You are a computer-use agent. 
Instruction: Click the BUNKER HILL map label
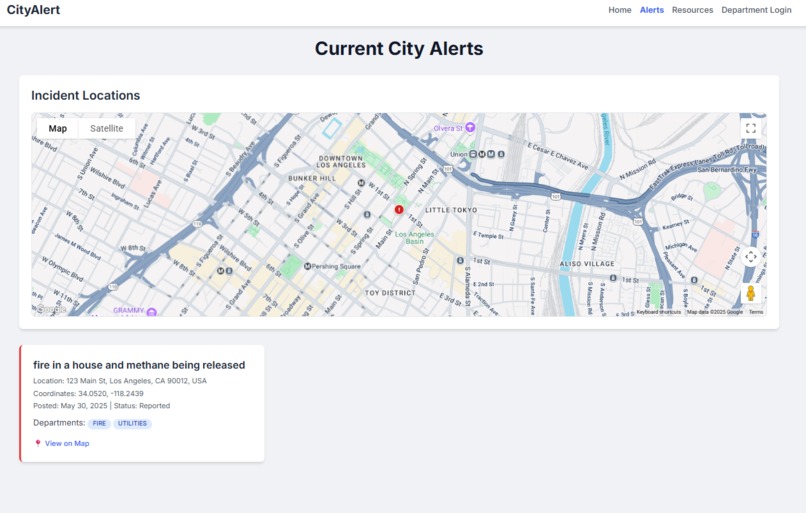[x=312, y=178]
